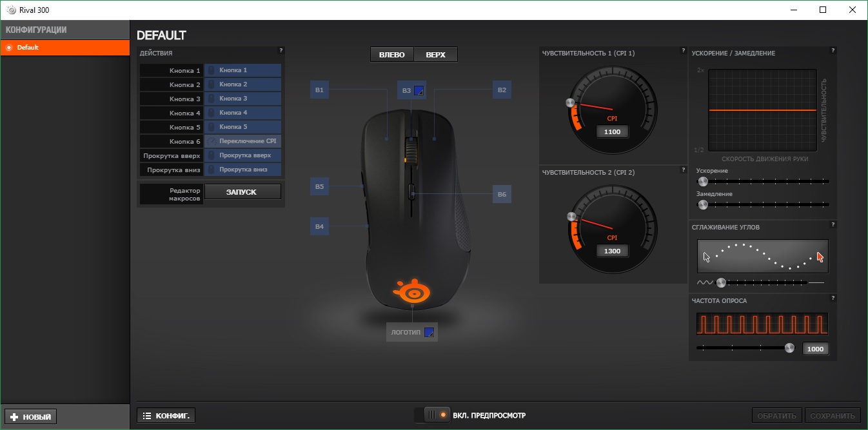Edit the CPI 2 value field 1300
Image resolution: width=868 pixels, height=430 pixels.
(612, 251)
